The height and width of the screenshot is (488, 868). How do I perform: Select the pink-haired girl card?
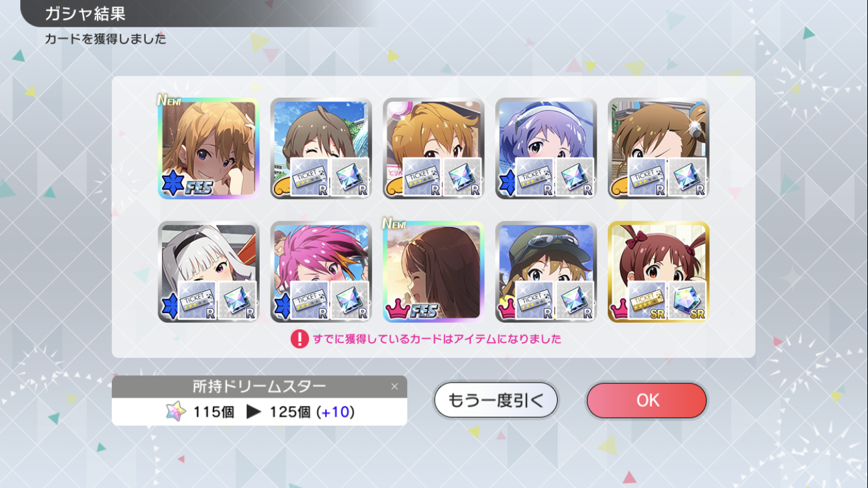(x=321, y=271)
